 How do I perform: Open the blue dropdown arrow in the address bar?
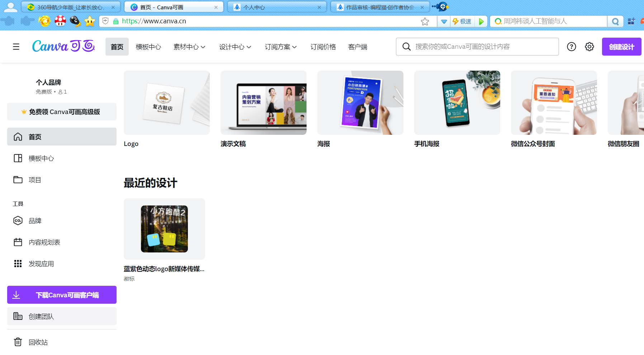tap(444, 22)
